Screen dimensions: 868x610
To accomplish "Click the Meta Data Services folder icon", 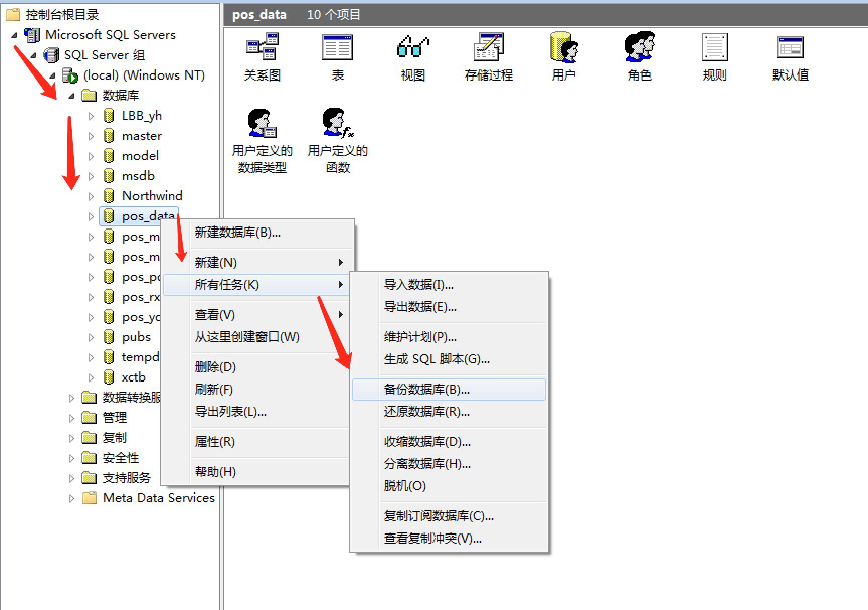I will pos(89,498).
